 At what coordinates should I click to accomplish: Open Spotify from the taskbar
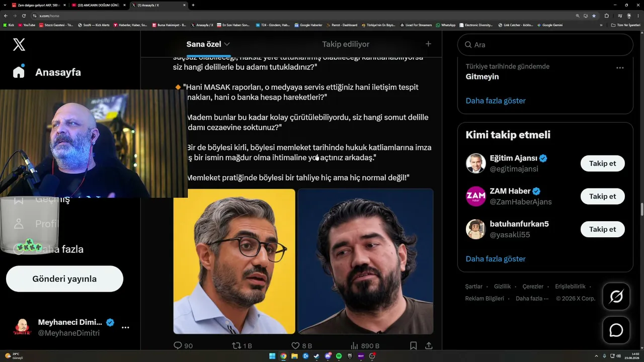(x=339, y=356)
